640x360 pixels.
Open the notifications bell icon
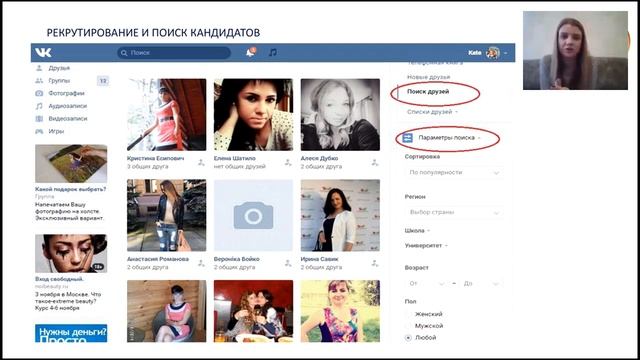tap(250, 52)
